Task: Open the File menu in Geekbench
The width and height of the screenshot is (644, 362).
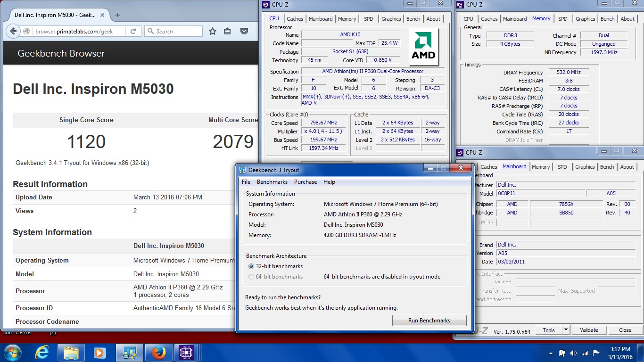Action: (x=246, y=182)
